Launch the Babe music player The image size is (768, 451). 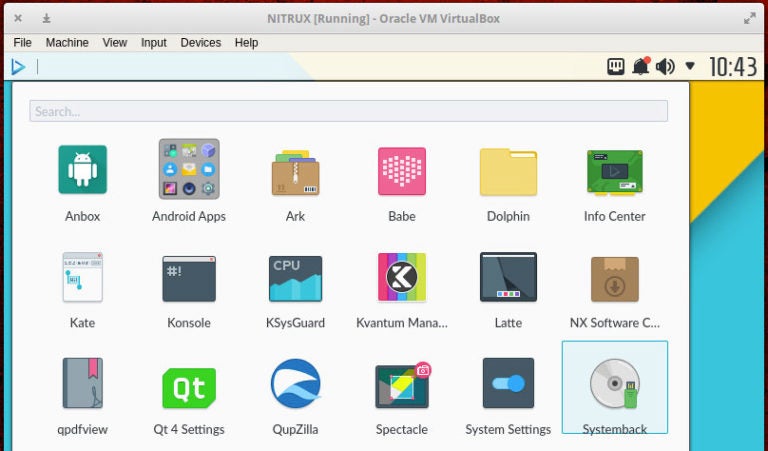pos(402,171)
